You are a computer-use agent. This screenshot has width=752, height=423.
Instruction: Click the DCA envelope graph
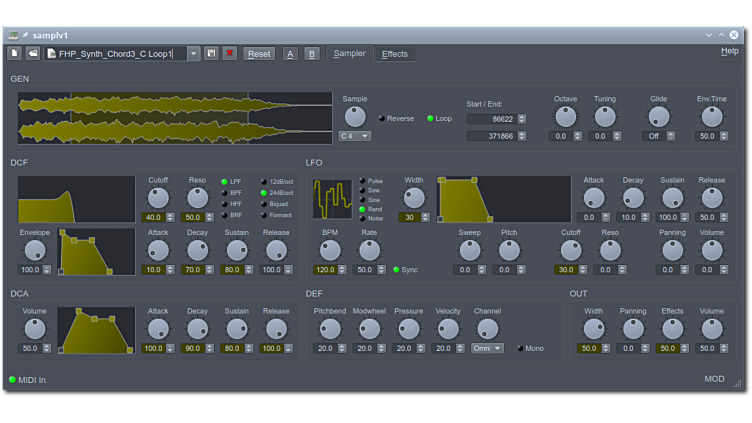(96, 330)
